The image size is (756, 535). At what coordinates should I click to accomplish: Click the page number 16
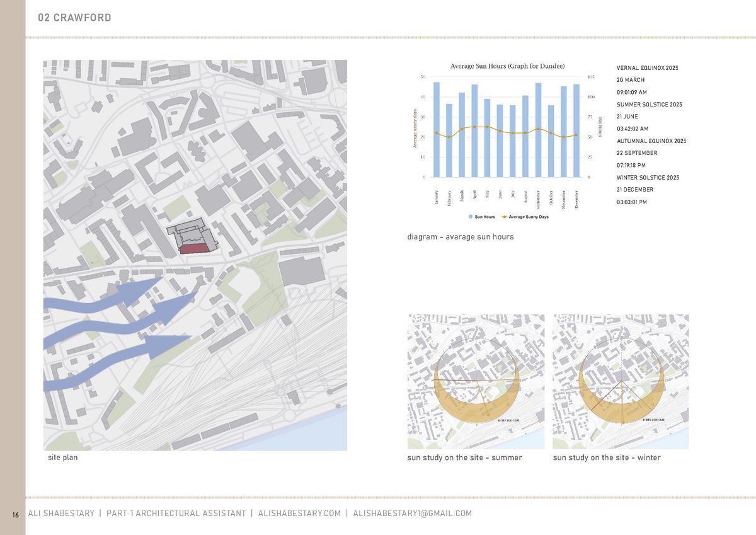(15, 515)
